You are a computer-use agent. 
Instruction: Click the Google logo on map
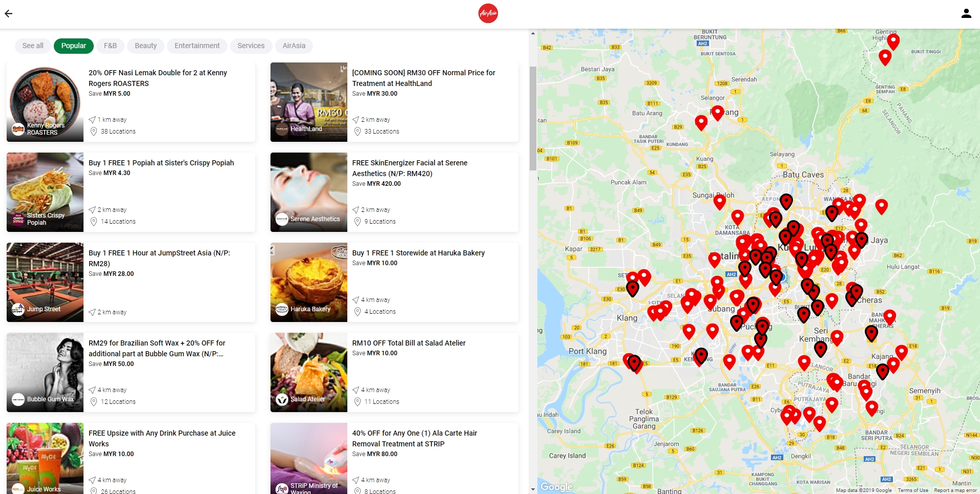[556, 487]
